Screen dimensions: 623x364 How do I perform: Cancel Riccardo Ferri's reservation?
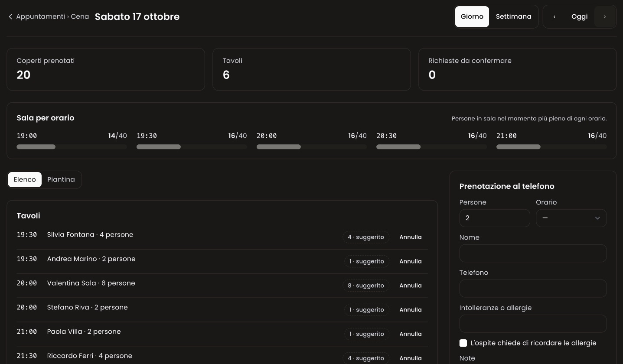410,358
